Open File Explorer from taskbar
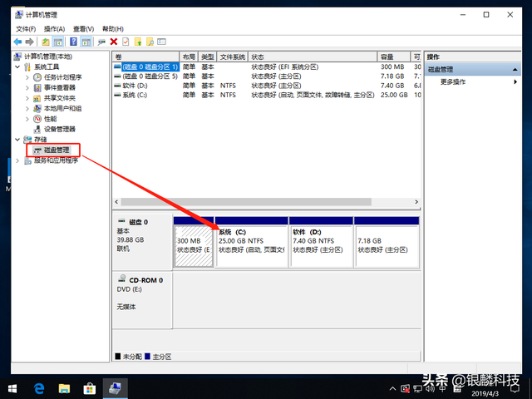Screen dimensions: 532x399 (x=64, y=389)
